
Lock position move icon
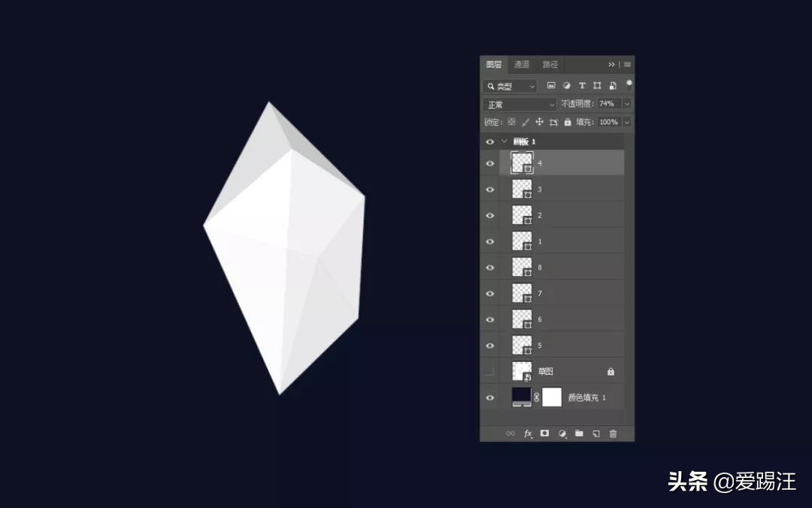[539, 122]
